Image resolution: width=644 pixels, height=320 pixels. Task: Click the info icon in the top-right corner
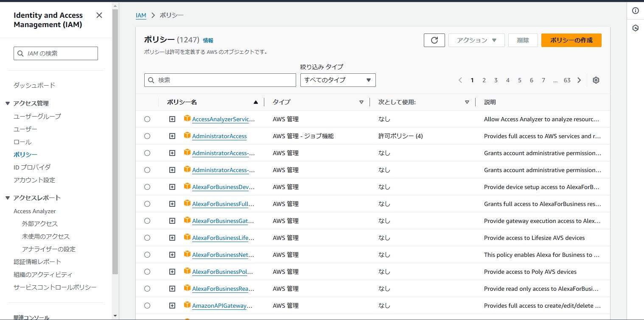635,11
